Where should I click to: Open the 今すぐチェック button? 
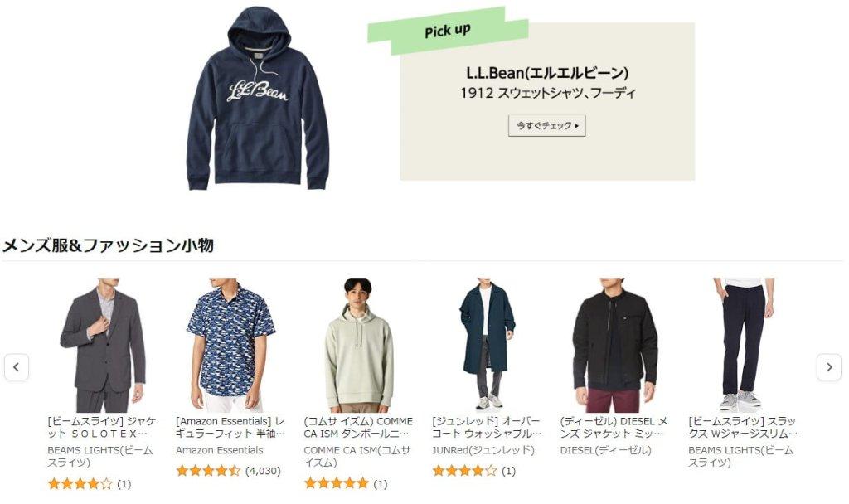click(547, 126)
